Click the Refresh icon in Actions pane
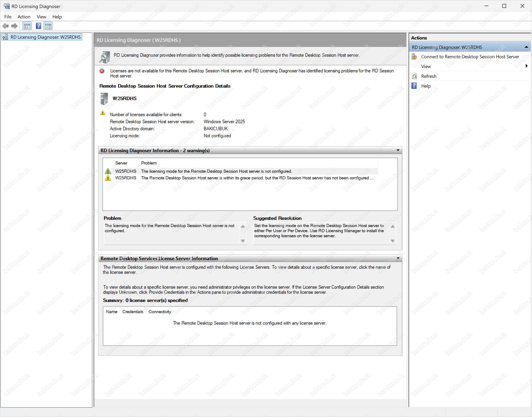 pos(414,76)
